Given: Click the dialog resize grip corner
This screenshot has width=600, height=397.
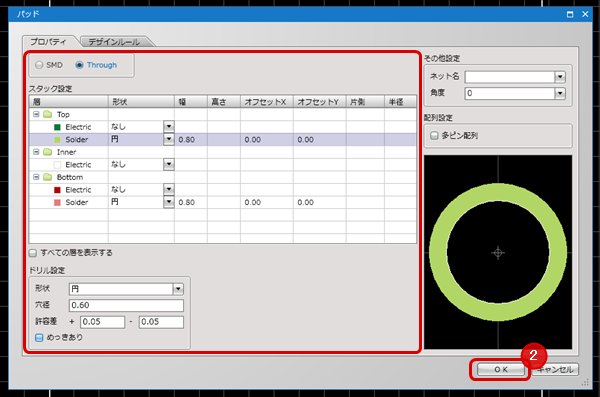Looking at the screenshot, I should click(585, 382).
